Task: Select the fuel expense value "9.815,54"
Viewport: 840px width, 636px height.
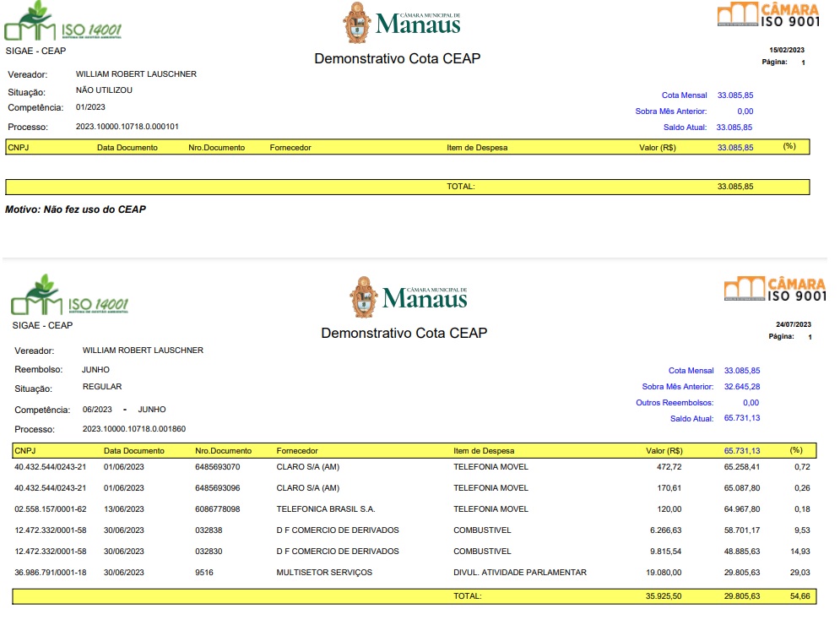Action: tap(666, 552)
